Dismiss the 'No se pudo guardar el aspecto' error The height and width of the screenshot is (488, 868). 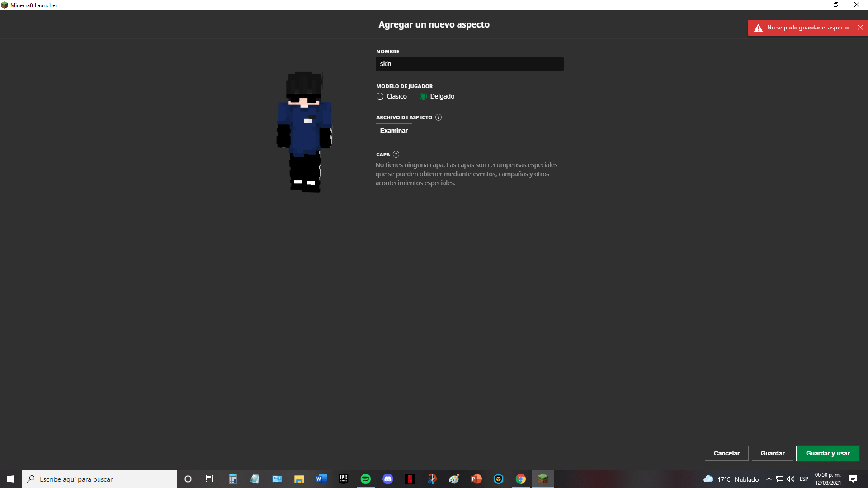point(860,28)
